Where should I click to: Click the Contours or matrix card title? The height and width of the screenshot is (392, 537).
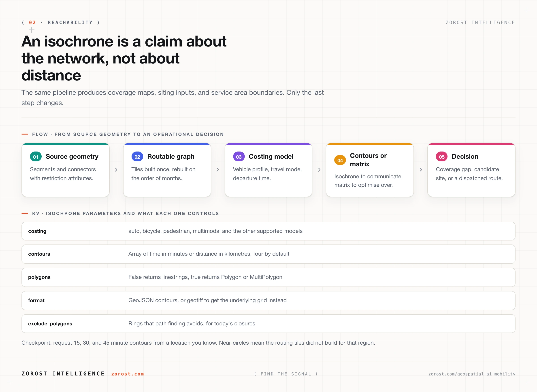click(x=368, y=160)
